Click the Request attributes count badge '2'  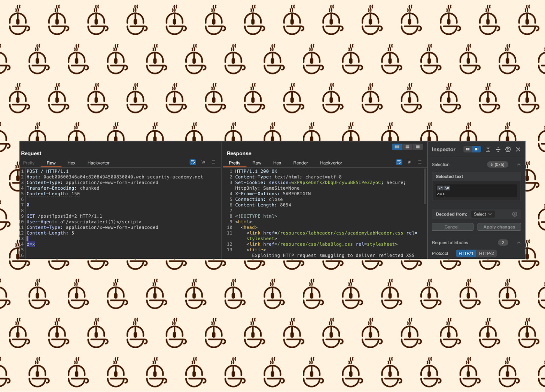(x=503, y=243)
